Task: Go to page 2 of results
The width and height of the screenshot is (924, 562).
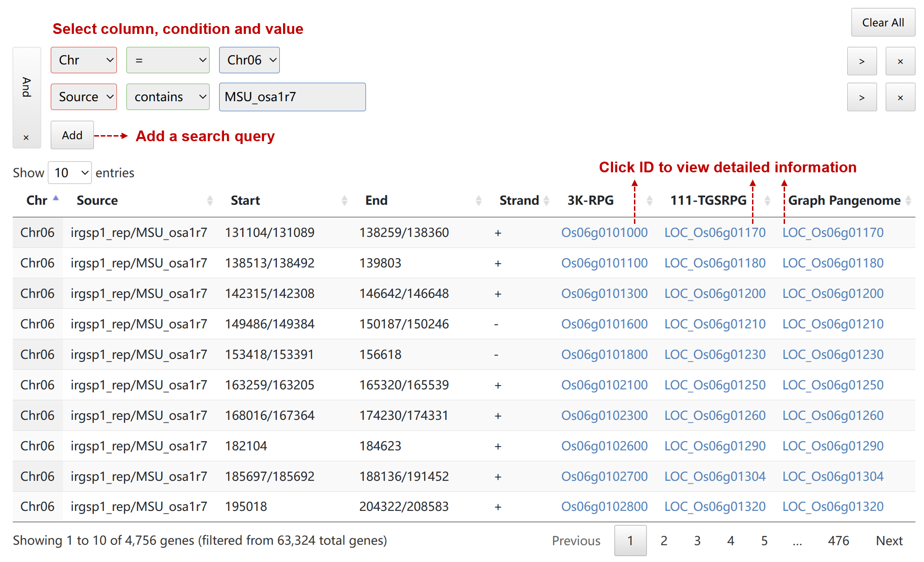Action: tap(664, 541)
